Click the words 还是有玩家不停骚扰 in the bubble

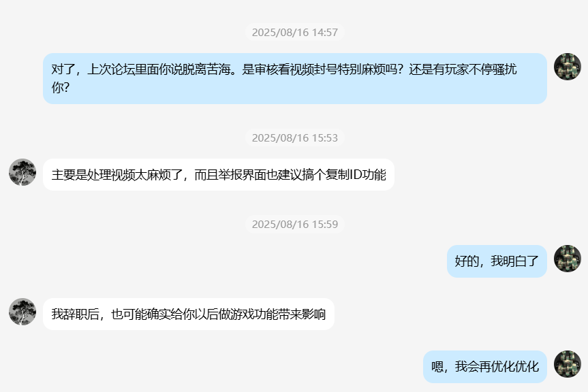(463, 69)
